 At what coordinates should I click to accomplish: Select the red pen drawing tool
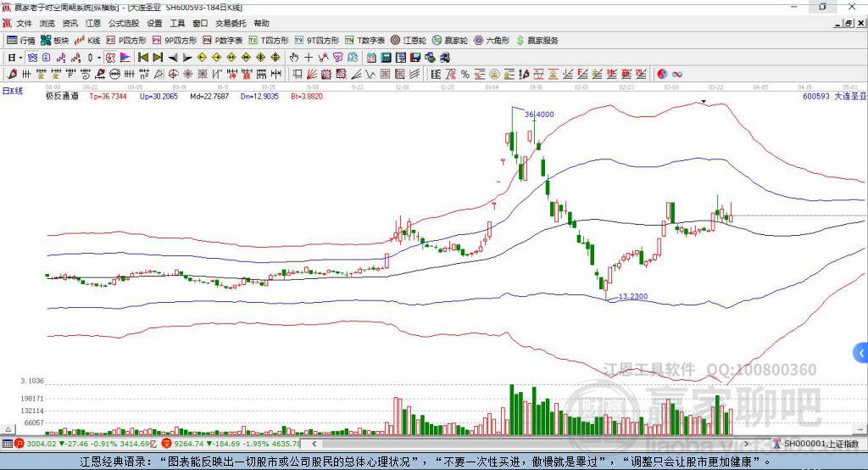point(12,74)
